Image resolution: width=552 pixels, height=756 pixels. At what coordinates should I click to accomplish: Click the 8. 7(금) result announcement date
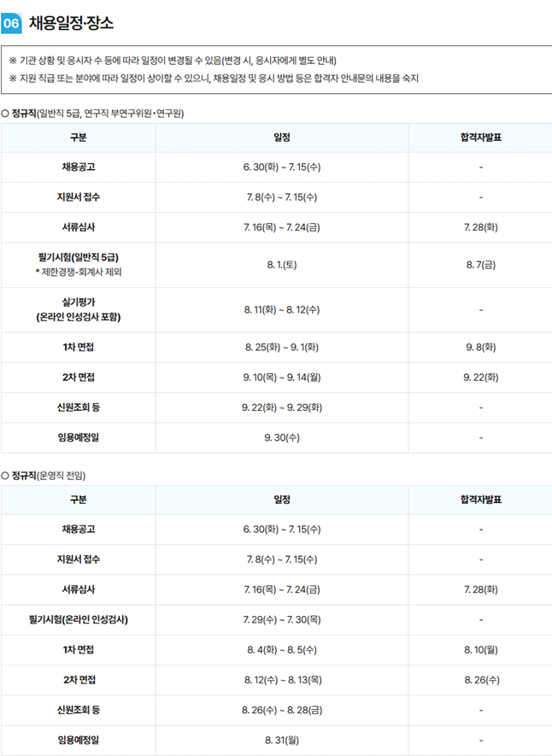point(480,265)
